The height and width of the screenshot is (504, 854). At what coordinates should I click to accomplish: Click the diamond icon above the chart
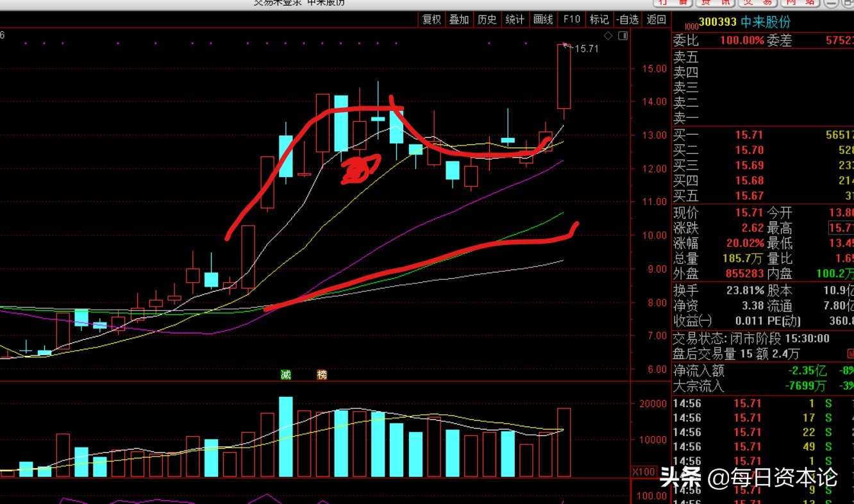pyautogui.click(x=608, y=36)
